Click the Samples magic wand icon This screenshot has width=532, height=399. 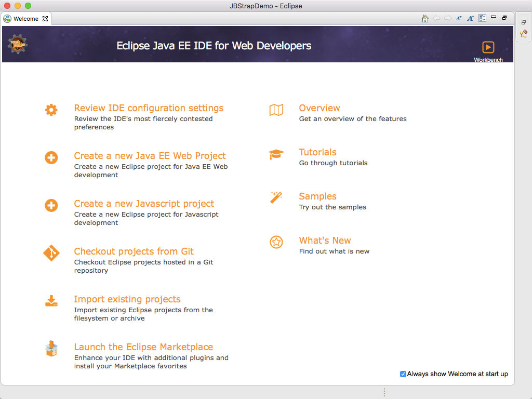[x=276, y=197]
